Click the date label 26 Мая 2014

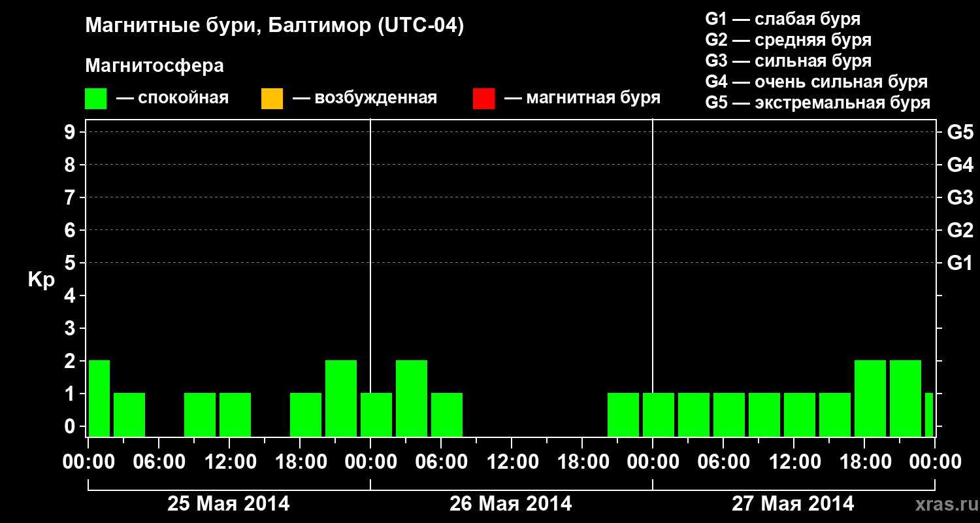pos(511,504)
